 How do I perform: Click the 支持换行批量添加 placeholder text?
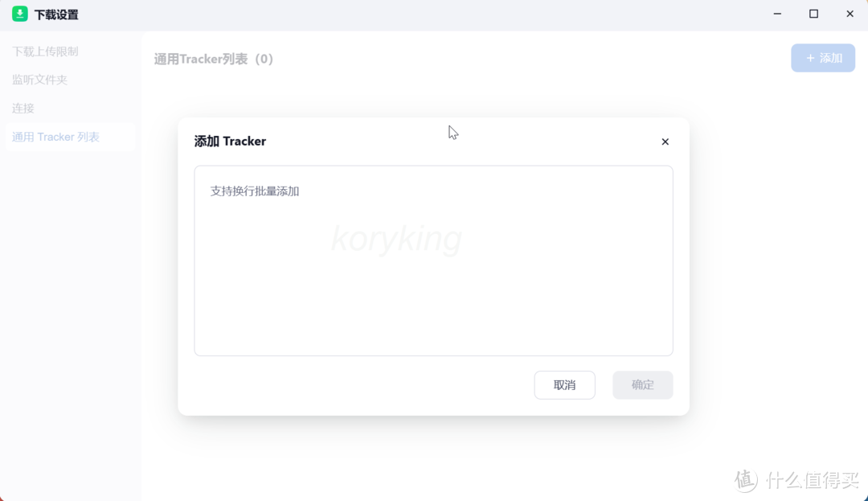255,191
